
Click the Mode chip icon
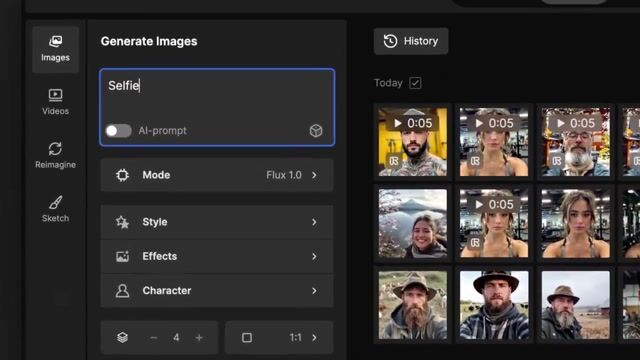(122, 175)
